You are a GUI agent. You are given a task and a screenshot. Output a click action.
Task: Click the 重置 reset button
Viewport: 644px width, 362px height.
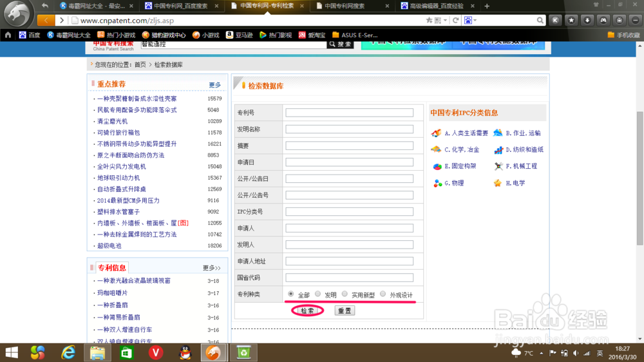[344, 310]
